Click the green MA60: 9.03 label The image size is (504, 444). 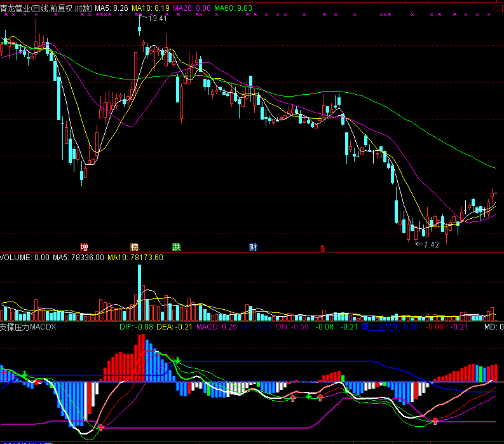point(233,8)
